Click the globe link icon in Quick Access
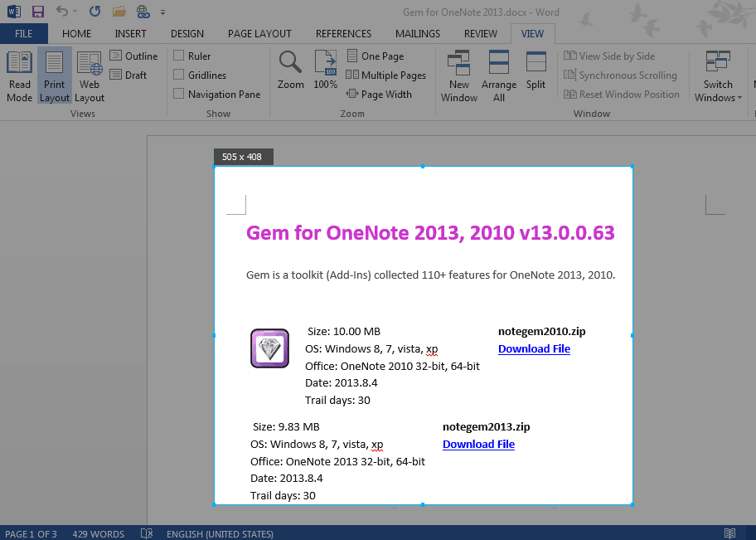 tap(143, 12)
